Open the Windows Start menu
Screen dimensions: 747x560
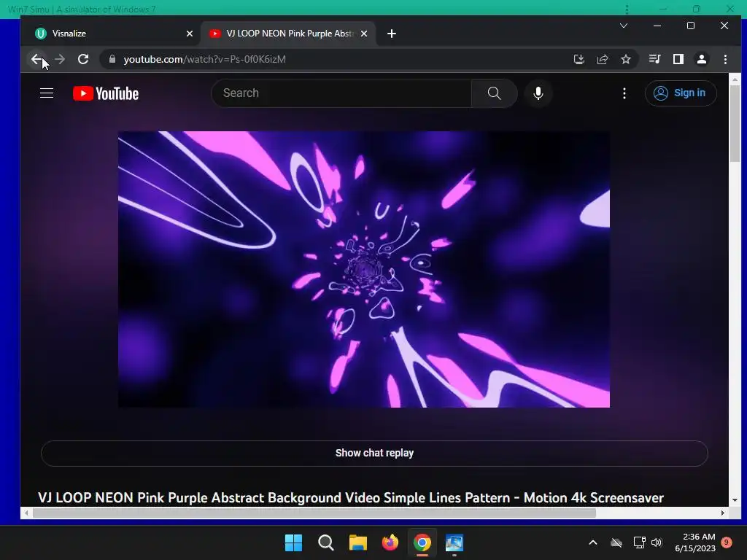tap(293, 542)
